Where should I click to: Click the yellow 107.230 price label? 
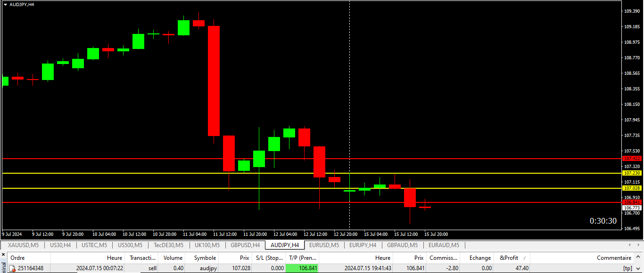632,173
